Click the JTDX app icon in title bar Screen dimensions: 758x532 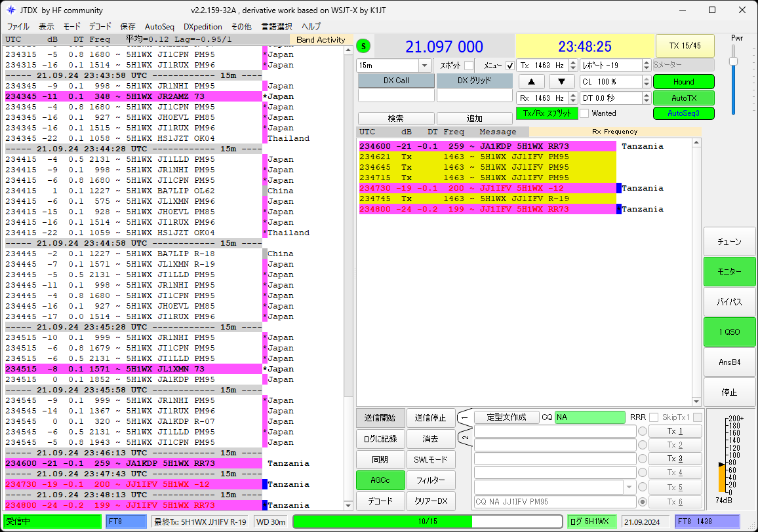coord(10,10)
